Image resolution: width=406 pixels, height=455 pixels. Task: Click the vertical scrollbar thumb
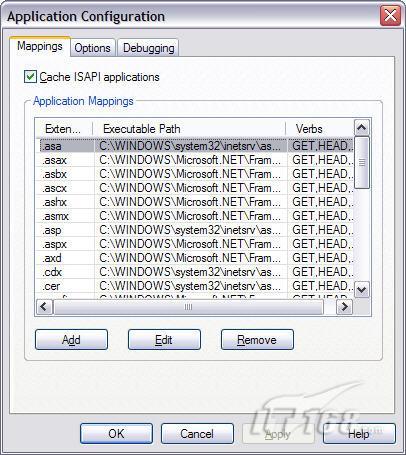(362, 163)
